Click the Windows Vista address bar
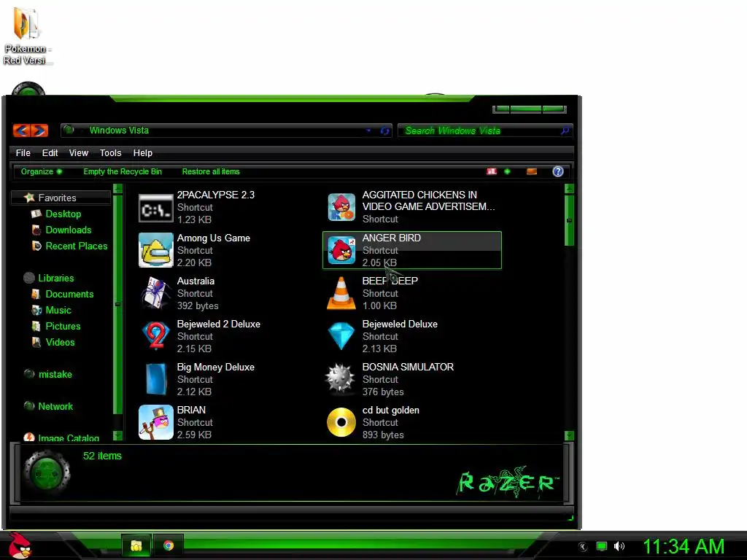The image size is (747, 560). pos(226,131)
